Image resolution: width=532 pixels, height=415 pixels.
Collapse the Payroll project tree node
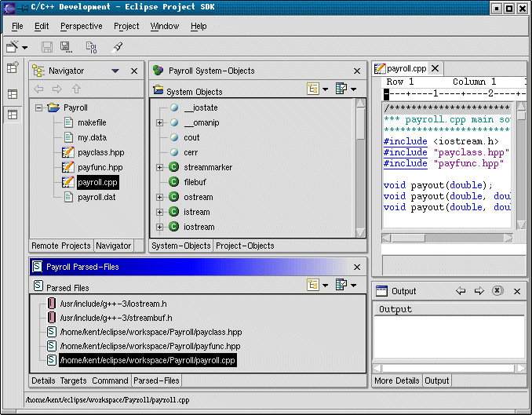38,108
